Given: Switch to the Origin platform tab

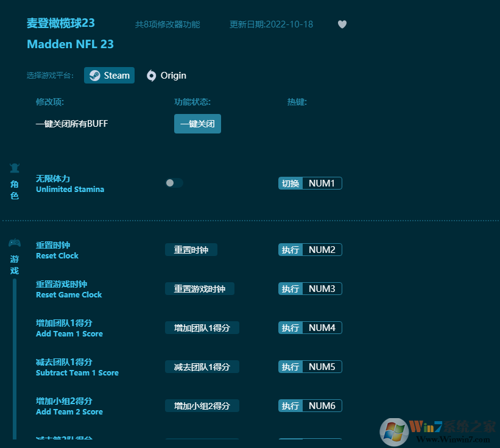Looking at the screenshot, I should (x=166, y=75).
